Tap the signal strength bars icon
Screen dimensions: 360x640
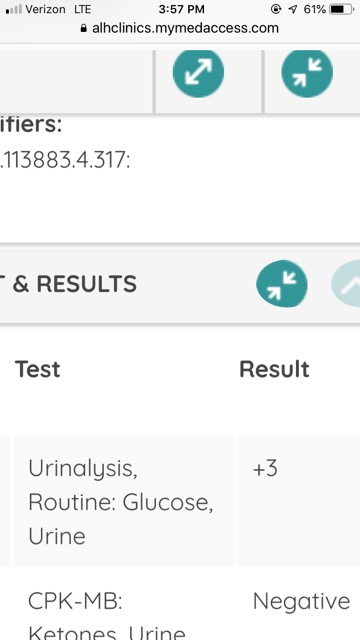13,9
